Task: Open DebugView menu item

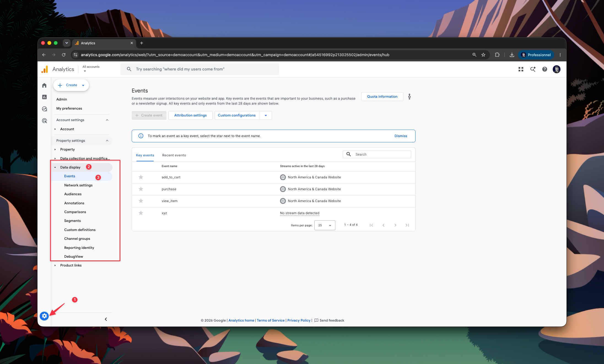Action: click(x=74, y=257)
